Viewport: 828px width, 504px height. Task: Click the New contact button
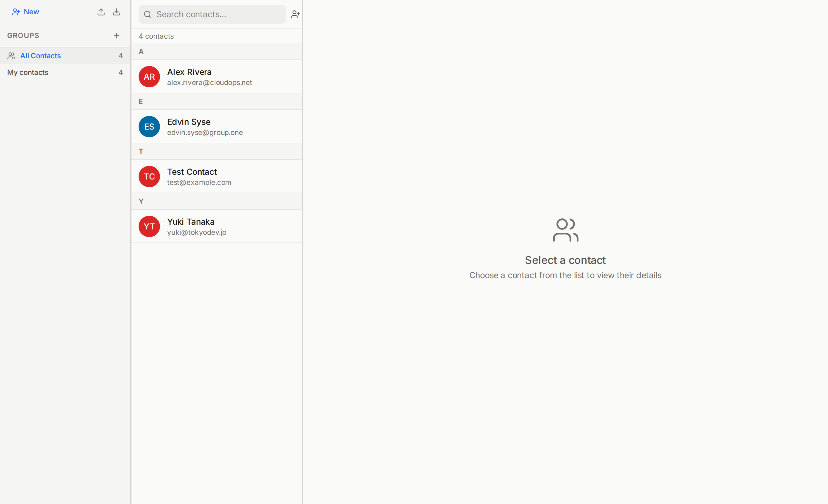(26, 12)
